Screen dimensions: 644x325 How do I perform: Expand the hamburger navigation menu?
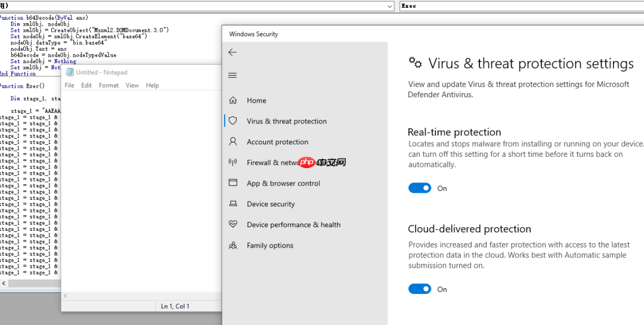[x=233, y=75]
